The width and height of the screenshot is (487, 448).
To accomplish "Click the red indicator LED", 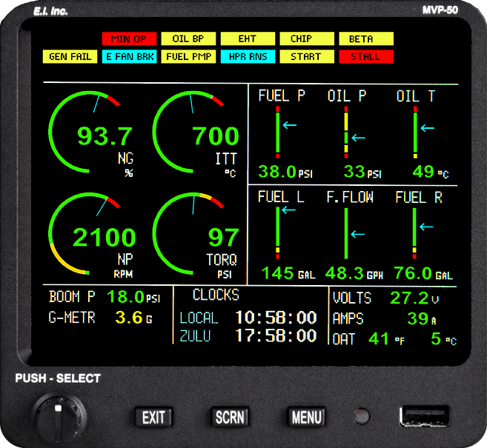I will 362,415.
